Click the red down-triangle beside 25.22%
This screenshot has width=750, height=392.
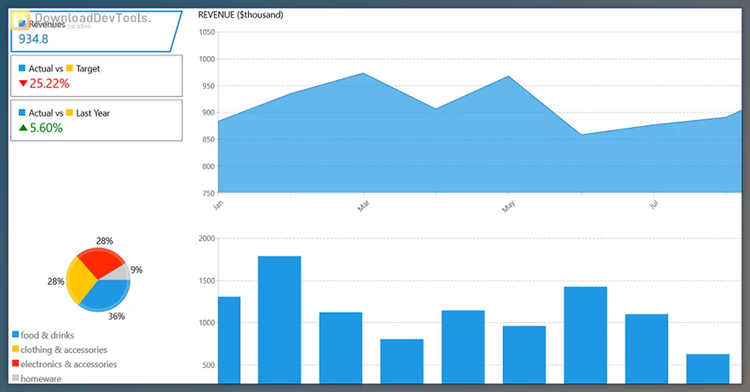23,84
